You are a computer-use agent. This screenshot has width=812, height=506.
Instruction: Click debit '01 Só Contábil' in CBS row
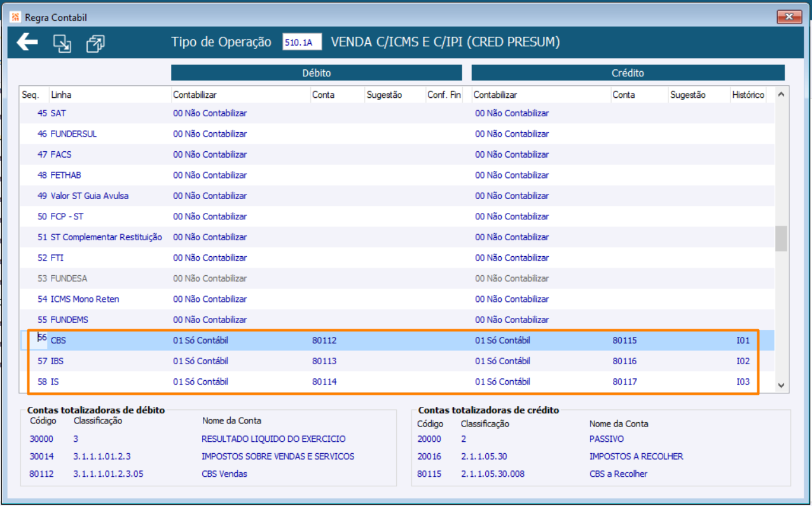tap(200, 341)
